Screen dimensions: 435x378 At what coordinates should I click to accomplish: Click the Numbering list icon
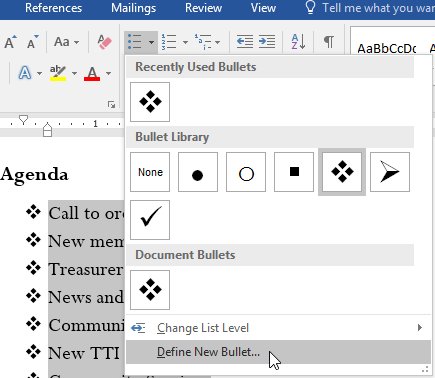[169, 42]
